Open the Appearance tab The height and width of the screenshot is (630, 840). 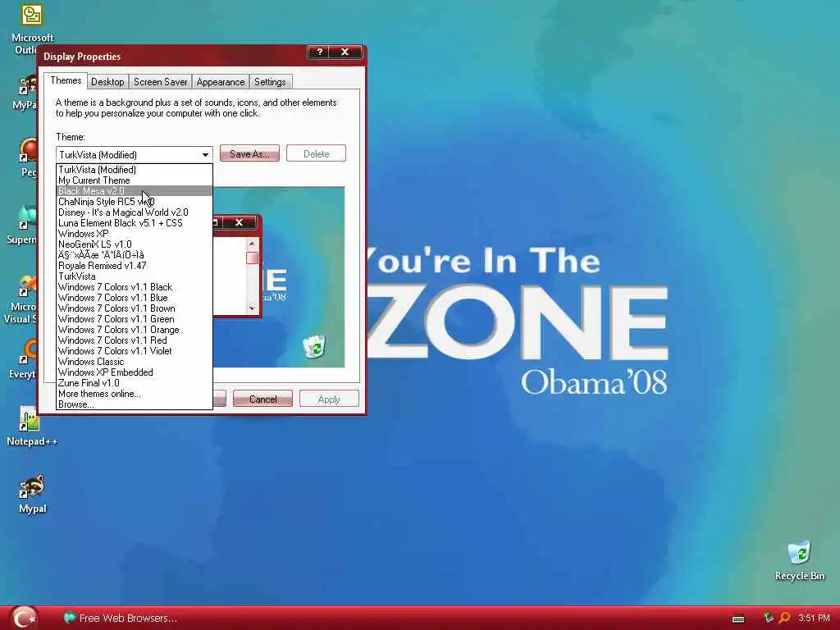[220, 82]
